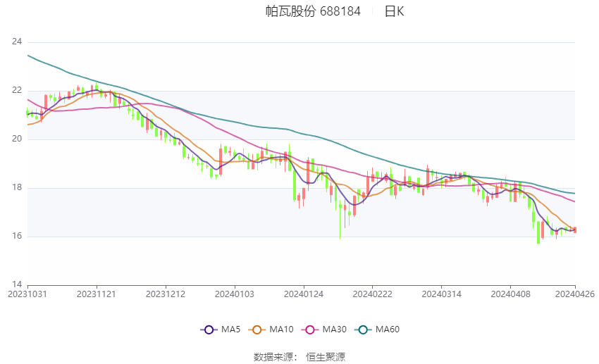Select the 20231031 date axis label
Image resolution: width=599 pixels, height=364 pixels.
(x=27, y=294)
